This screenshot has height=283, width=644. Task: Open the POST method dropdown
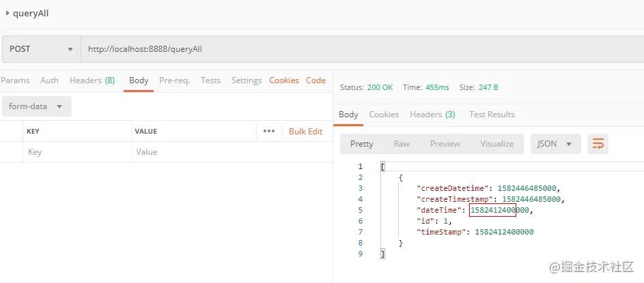pyautogui.click(x=41, y=49)
